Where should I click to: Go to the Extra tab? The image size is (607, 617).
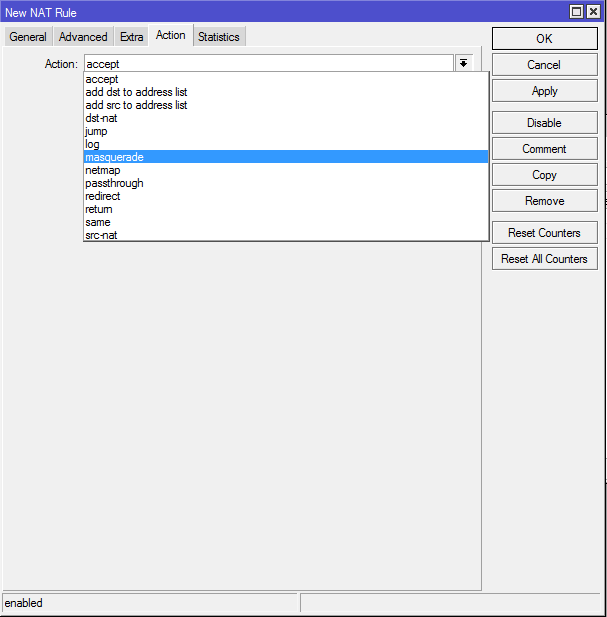coord(132,37)
